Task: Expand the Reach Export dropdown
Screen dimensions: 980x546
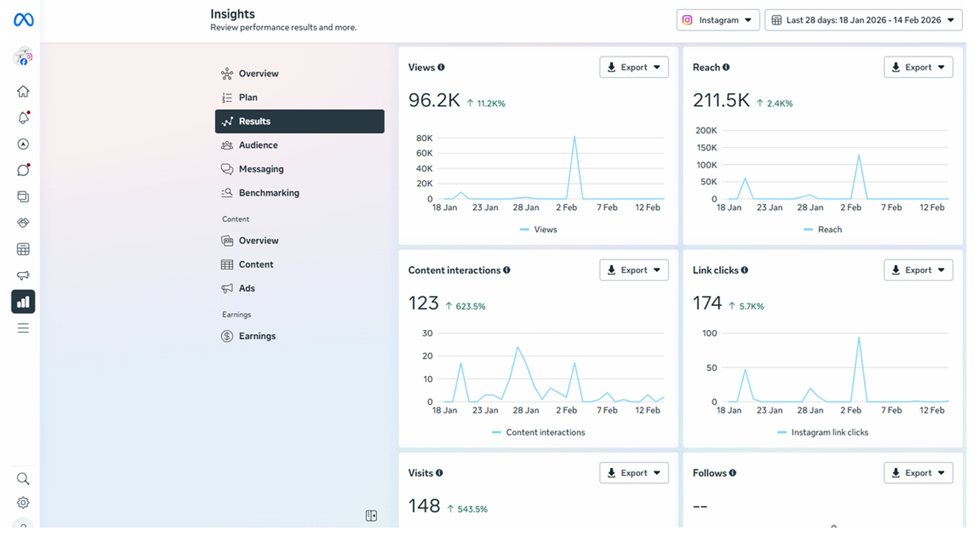Action: click(918, 67)
